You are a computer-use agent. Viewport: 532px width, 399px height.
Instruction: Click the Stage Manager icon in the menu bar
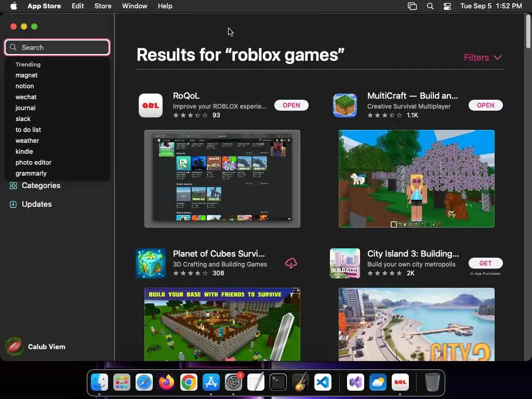(x=412, y=6)
